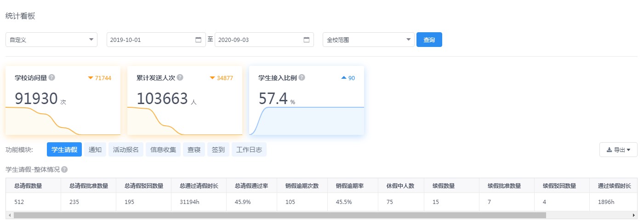Click help icon beside 学生请假-整体情况
Image resolution: width=644 pixels, height=221 pixels.
click(64, 169)
